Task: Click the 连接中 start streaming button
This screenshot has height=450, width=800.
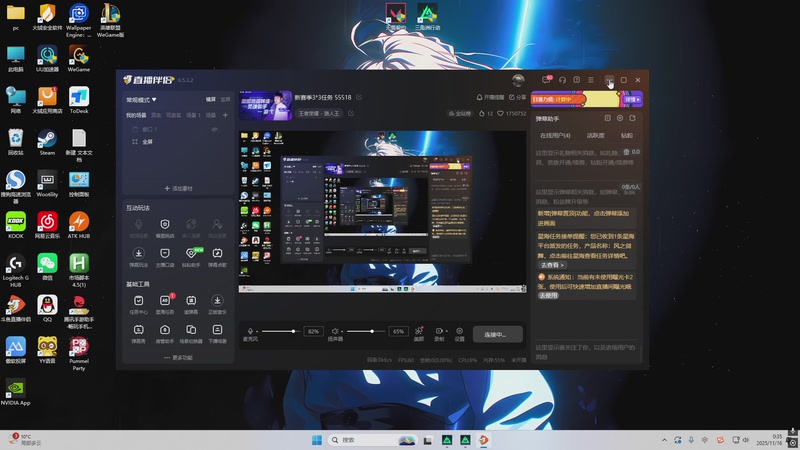Action: tap(497, 335)
